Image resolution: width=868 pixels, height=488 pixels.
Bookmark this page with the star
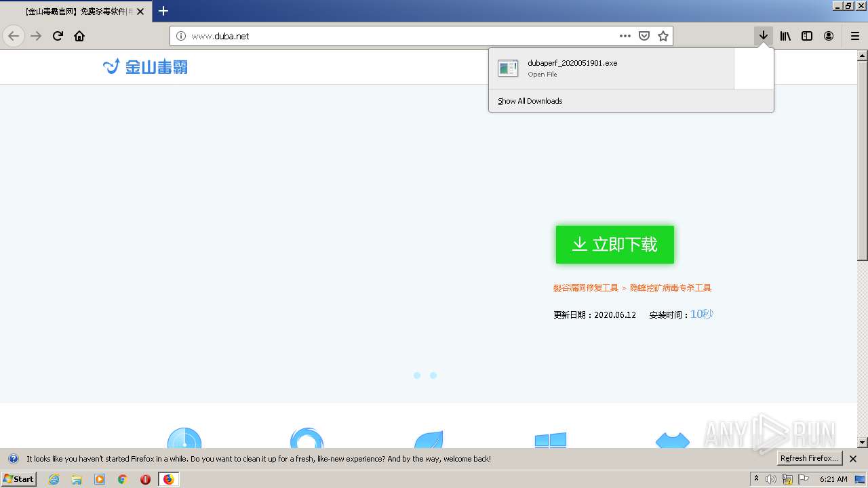(x=663, y=36)
